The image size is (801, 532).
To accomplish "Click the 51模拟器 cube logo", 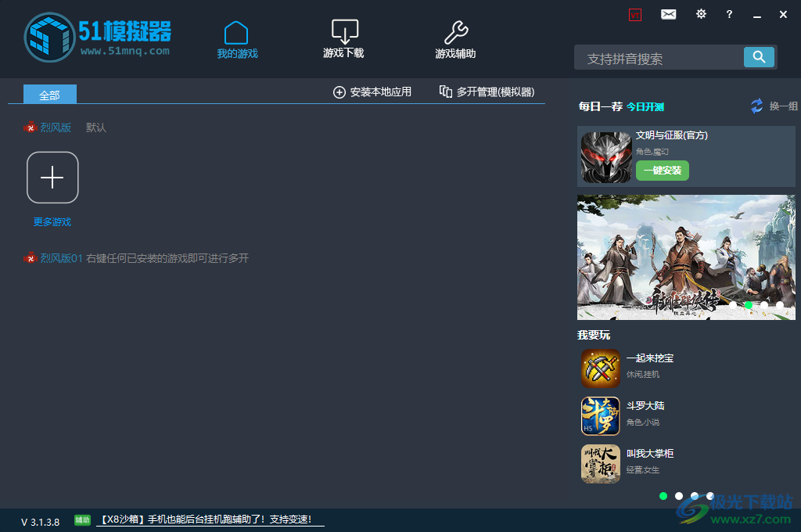I will [x=49, y=38].
